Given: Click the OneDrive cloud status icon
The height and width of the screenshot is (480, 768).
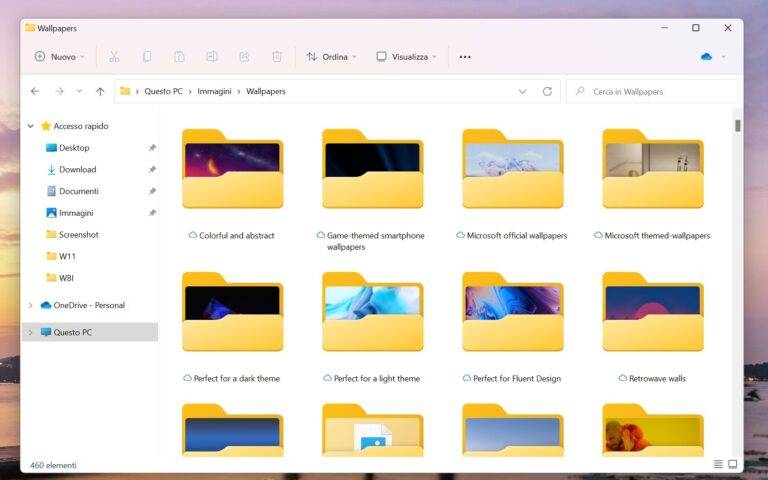Looking at the screenshot, I should tap(706, 57).
